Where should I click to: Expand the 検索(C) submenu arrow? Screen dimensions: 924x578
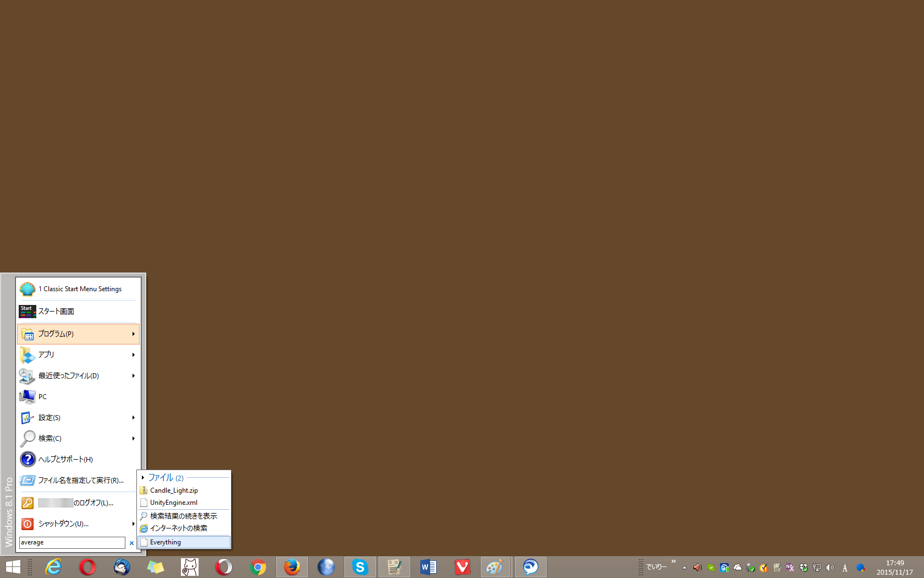tap(133, 439)
